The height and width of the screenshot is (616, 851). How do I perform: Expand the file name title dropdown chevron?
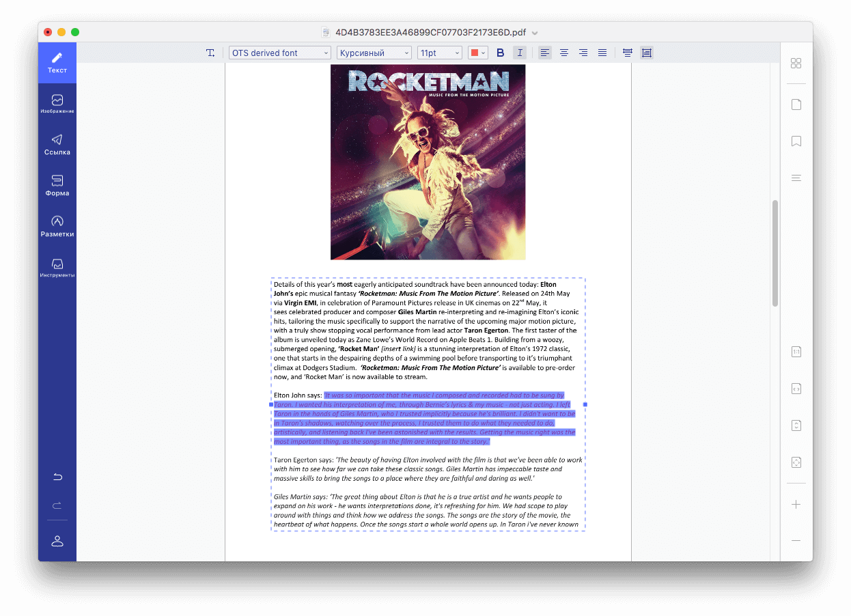(535, 33)
